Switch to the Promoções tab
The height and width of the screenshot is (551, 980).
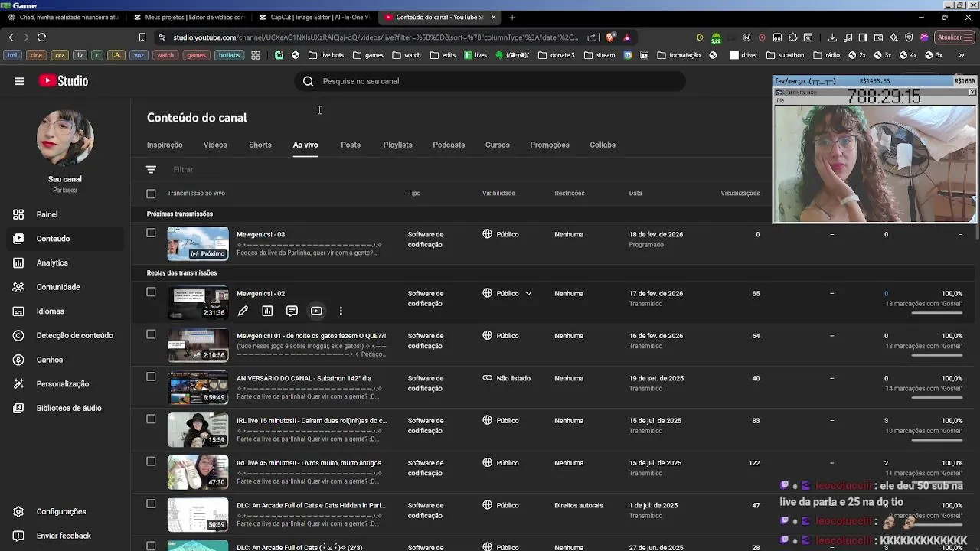click(550, 145)
